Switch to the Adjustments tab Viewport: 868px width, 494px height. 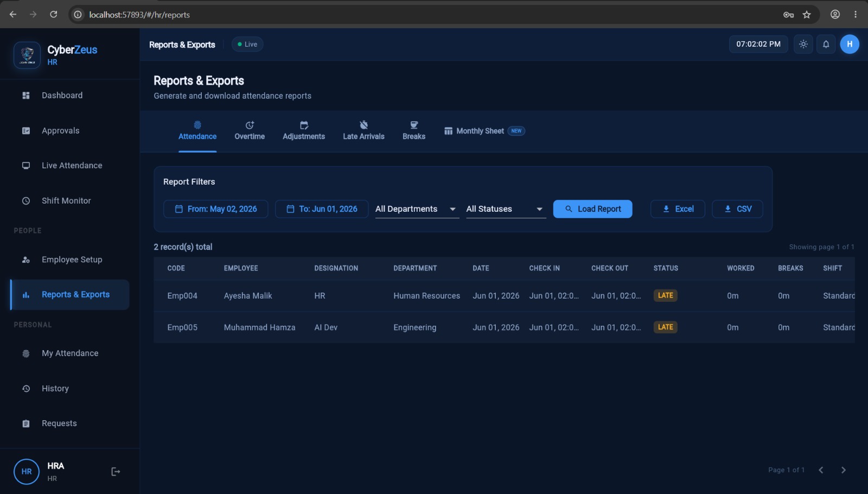pos(304,131)
